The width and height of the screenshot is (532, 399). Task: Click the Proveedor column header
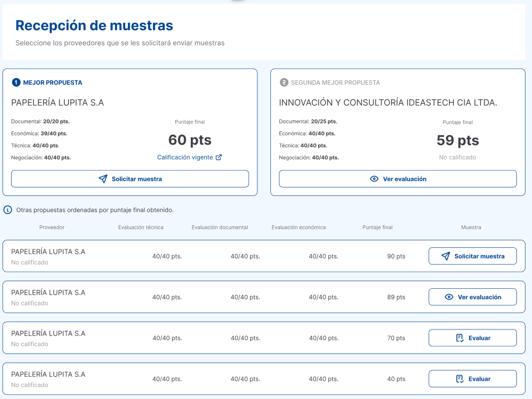[x=52, y=227]
